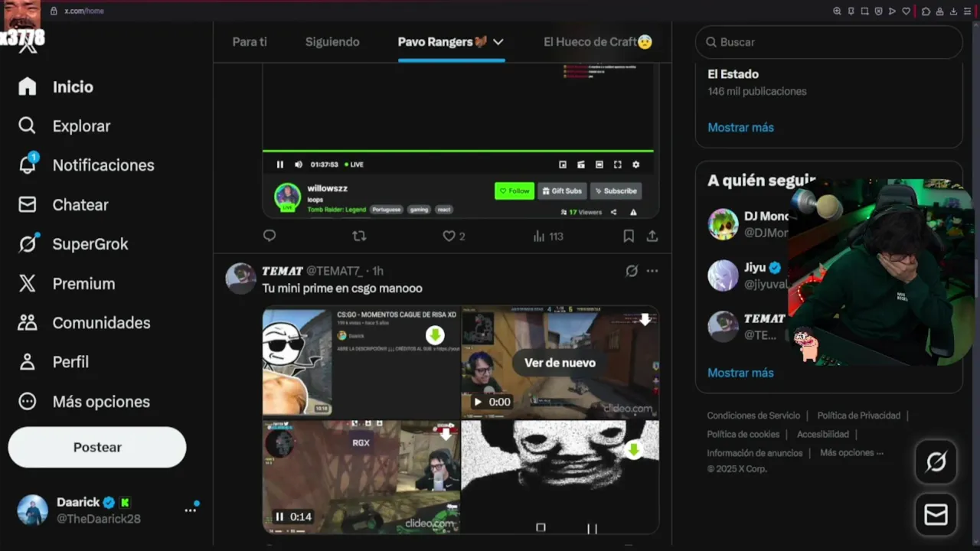
Task: Open the more menu on TEMAT's post
Action: (652, 271)
